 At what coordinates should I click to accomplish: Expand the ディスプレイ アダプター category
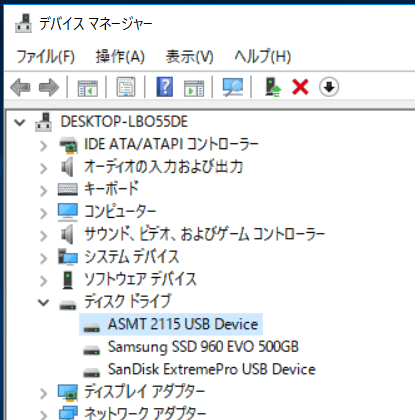[x=43, y=393]
